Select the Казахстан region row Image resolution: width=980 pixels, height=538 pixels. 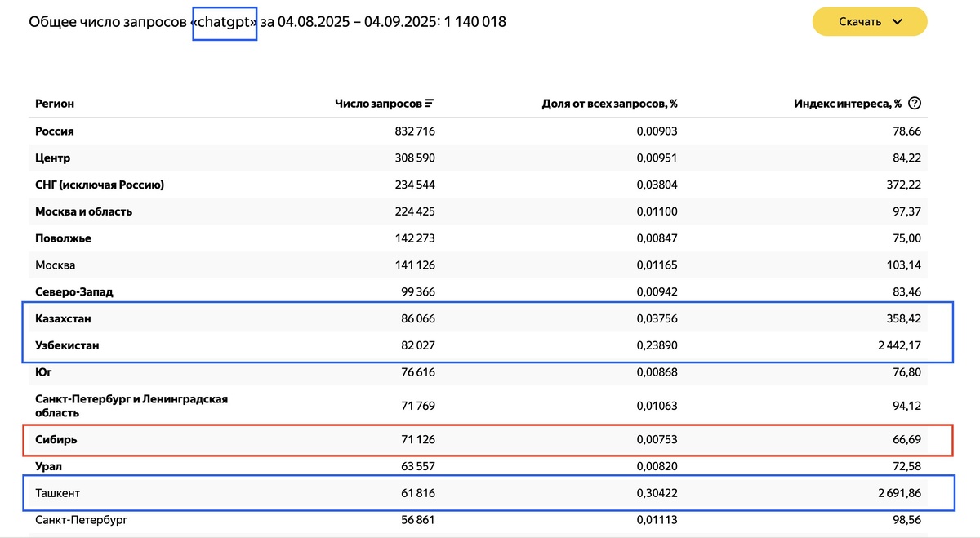(478, 318)
